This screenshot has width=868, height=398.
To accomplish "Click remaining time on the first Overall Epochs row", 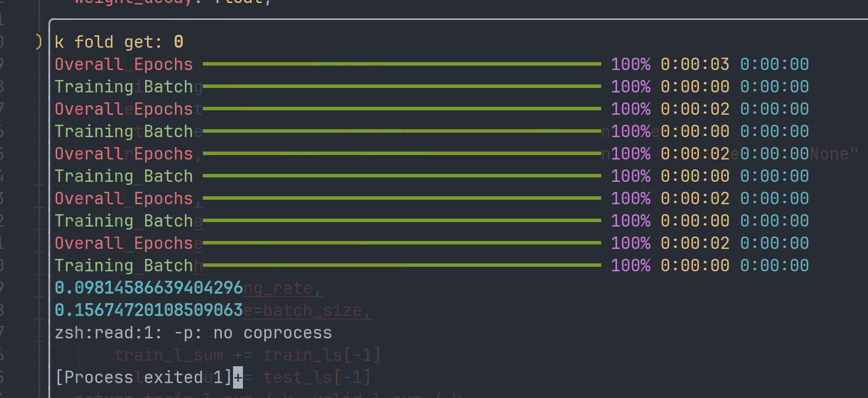I will tap(774, 64).
